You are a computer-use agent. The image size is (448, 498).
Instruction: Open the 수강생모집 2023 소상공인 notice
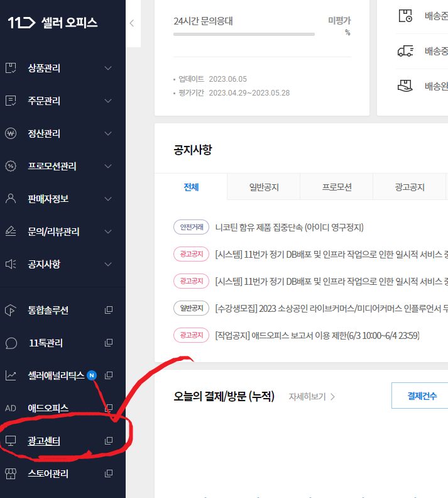click(332, 308)
